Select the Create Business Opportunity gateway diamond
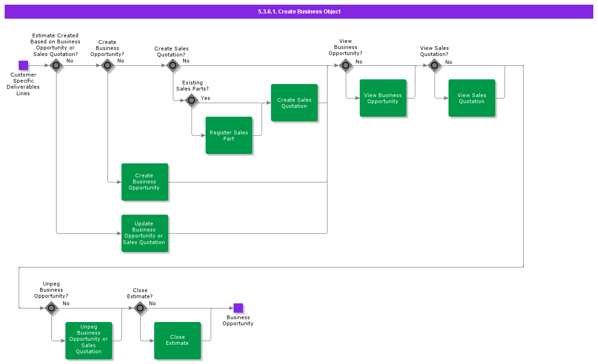Viewport: 598px width, 364px height. 107,65
